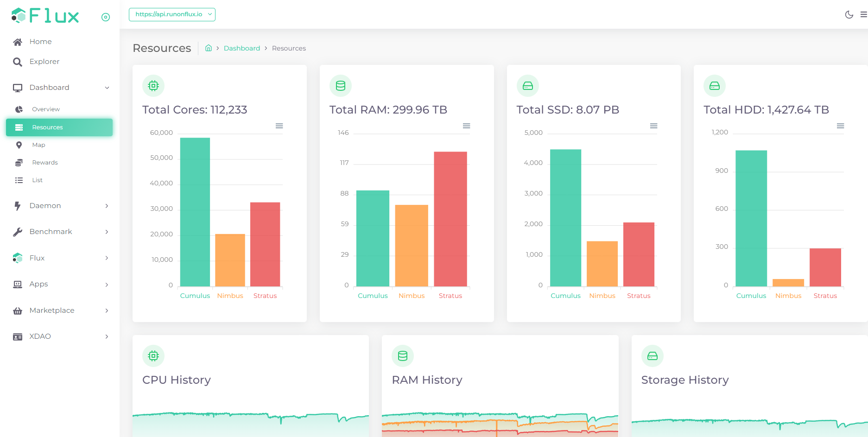Screen dimensions: 868x437
Task: Open Total HDD chart menu
Action: tap(841, 126)
